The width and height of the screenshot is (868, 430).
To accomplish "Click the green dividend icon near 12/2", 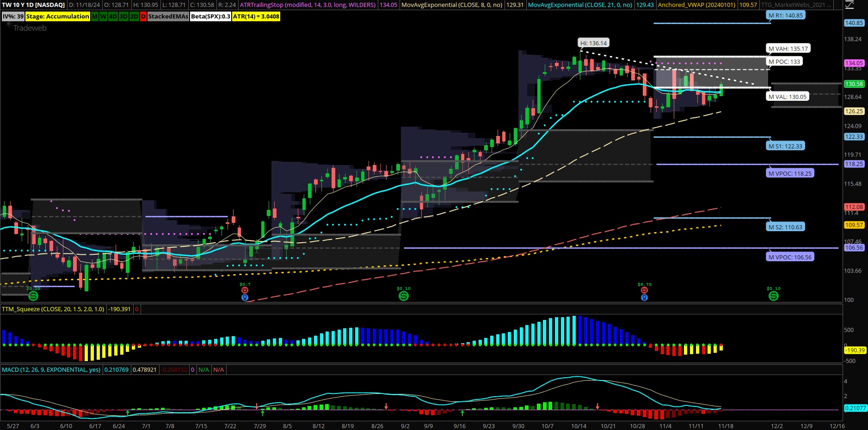I will pyautogui.click(x=774, y=296).
